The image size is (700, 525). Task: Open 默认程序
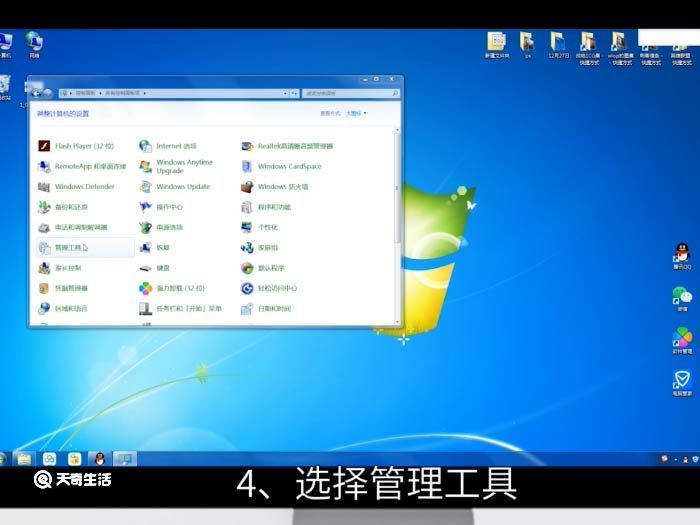pos(262,268)
